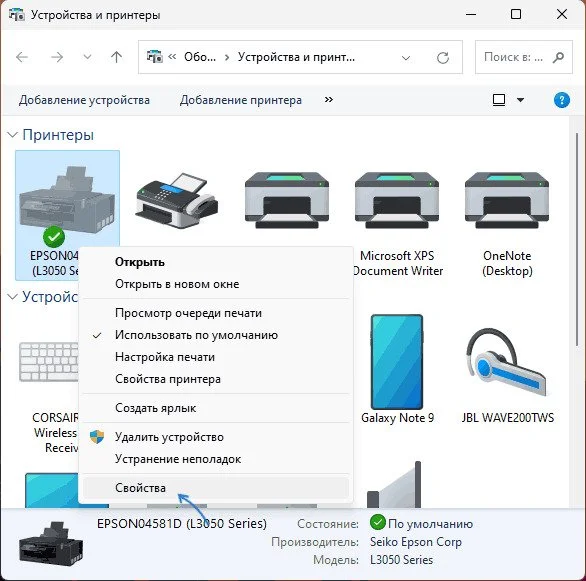Click Добавление устройства toolbar button
This screenshot has height=581, width=586.
coord(84,100)
